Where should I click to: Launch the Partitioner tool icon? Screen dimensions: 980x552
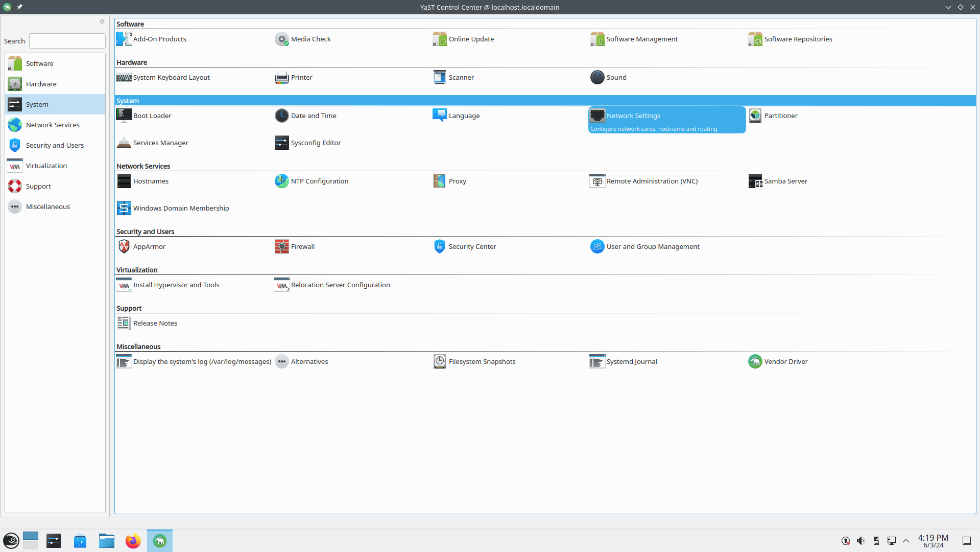pos(755,116)
